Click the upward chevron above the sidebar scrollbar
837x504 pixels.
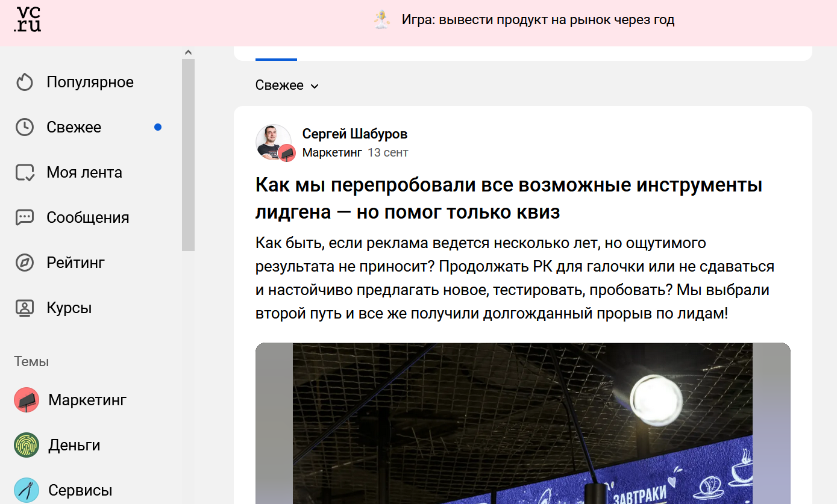[188, 52]
